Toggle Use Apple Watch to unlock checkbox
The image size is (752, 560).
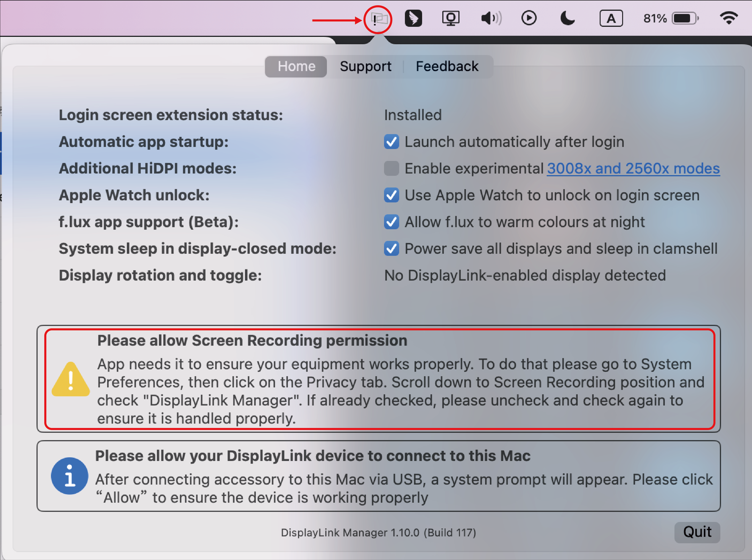click(x=391, y=195)
